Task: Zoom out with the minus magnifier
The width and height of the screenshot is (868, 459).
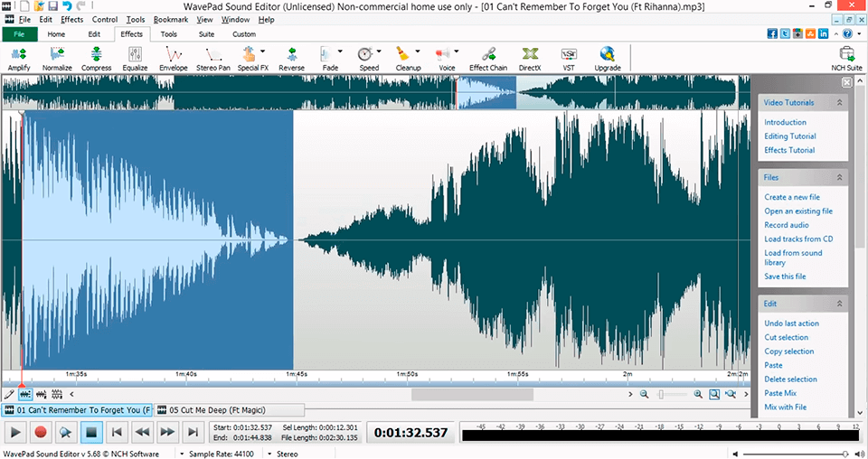Action: tap(645, 394)
